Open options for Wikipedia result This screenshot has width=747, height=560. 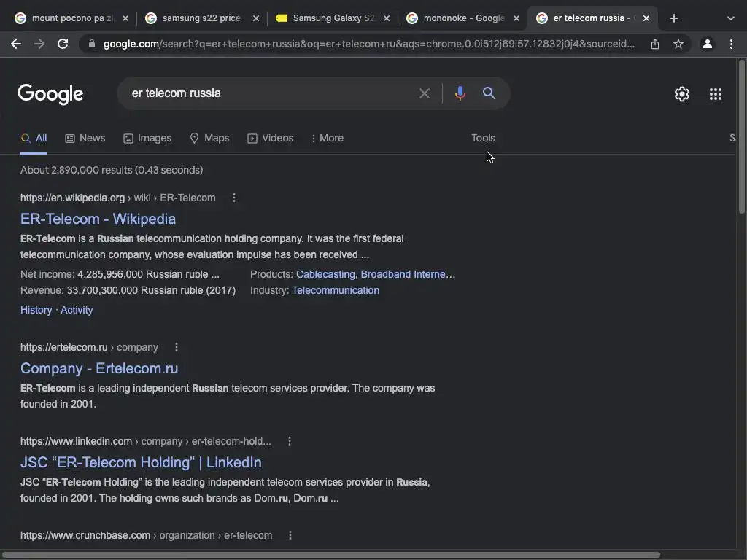click(234, 198)
